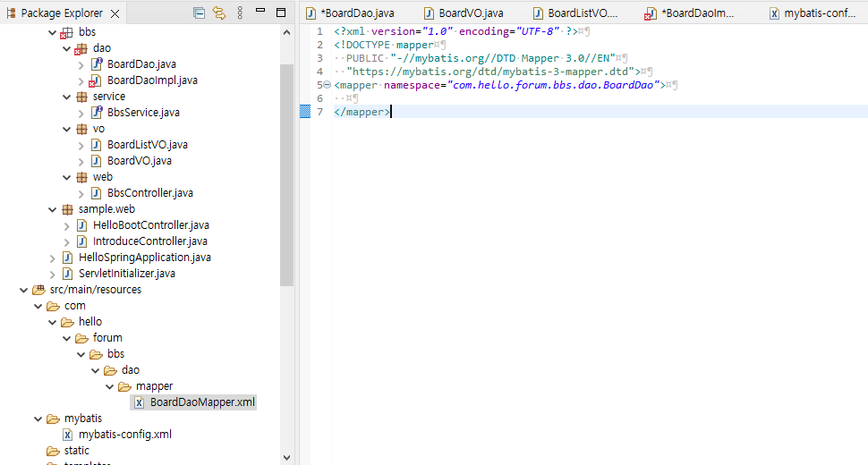
Task: Collapse the bbs package node
Action: (53, 32)
